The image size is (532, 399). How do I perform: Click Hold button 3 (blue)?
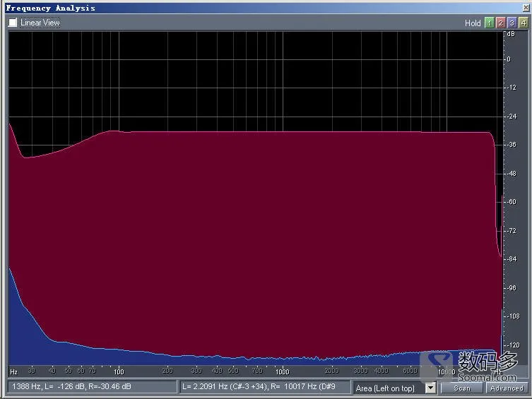(512, 23)
